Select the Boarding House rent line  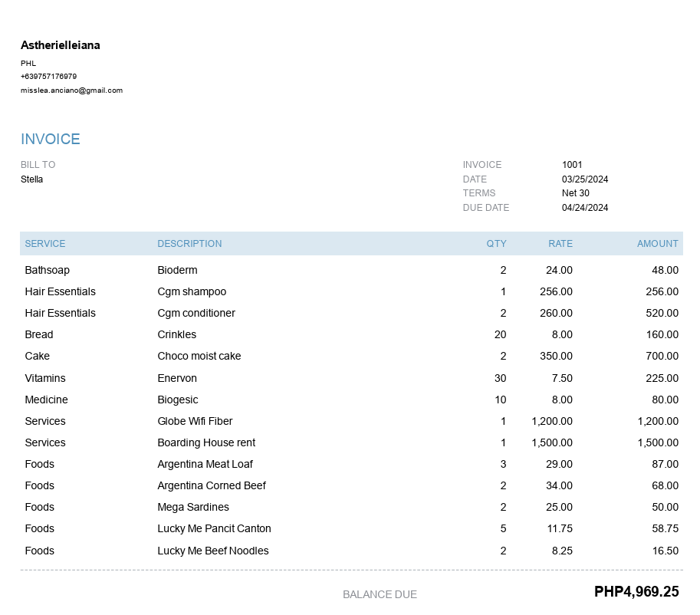pyautogui.click(x=206, y=442)
